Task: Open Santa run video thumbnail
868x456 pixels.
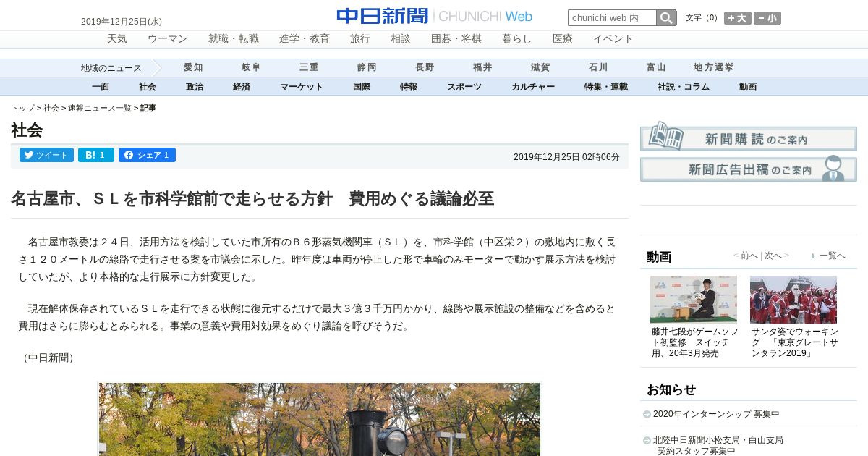Action: click(793, 300)
